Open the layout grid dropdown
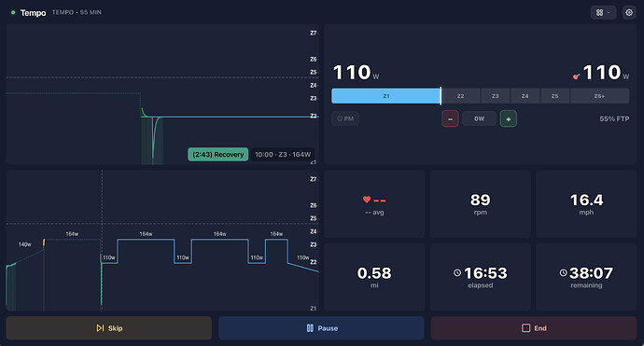Image resolution: width=644 pixels, height=346 pixels. (x=603, y=13)
